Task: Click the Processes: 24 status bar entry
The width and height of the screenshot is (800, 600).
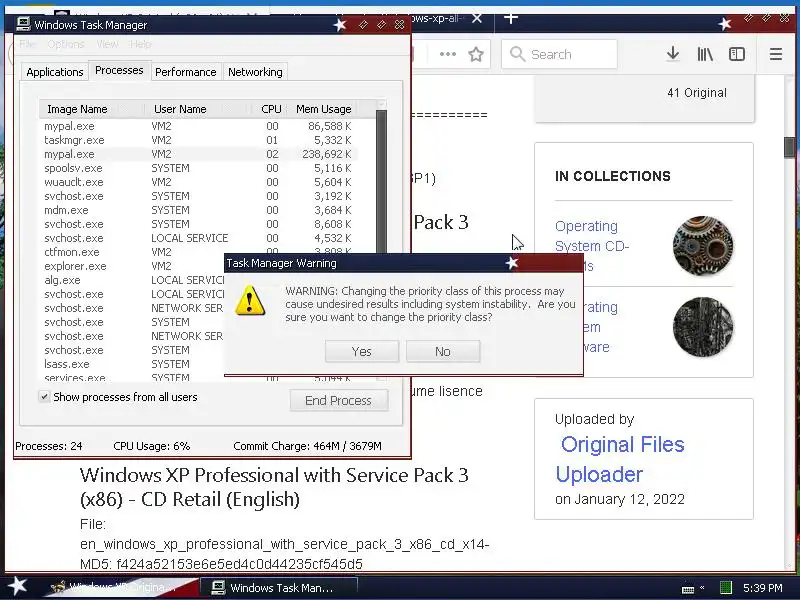Action: pos(49,446)
